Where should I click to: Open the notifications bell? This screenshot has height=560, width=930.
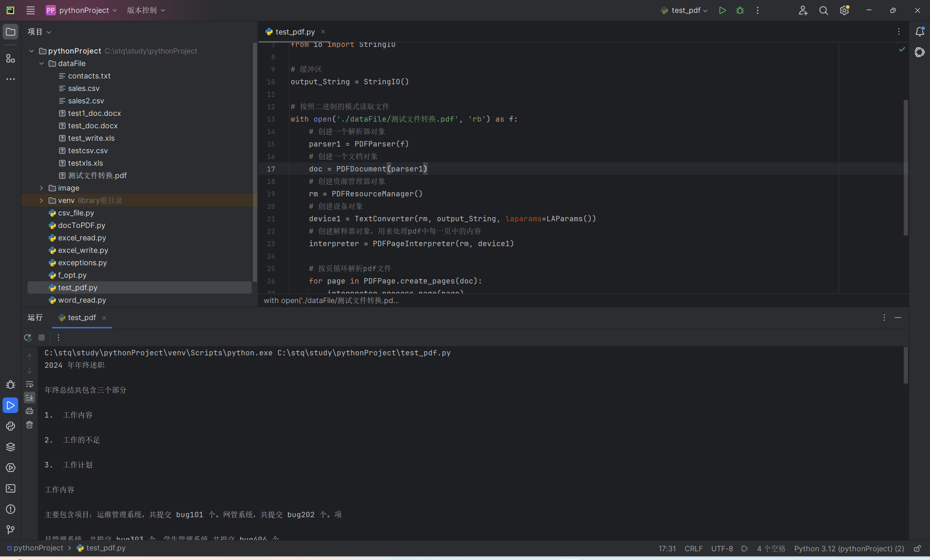pos(920,32)
